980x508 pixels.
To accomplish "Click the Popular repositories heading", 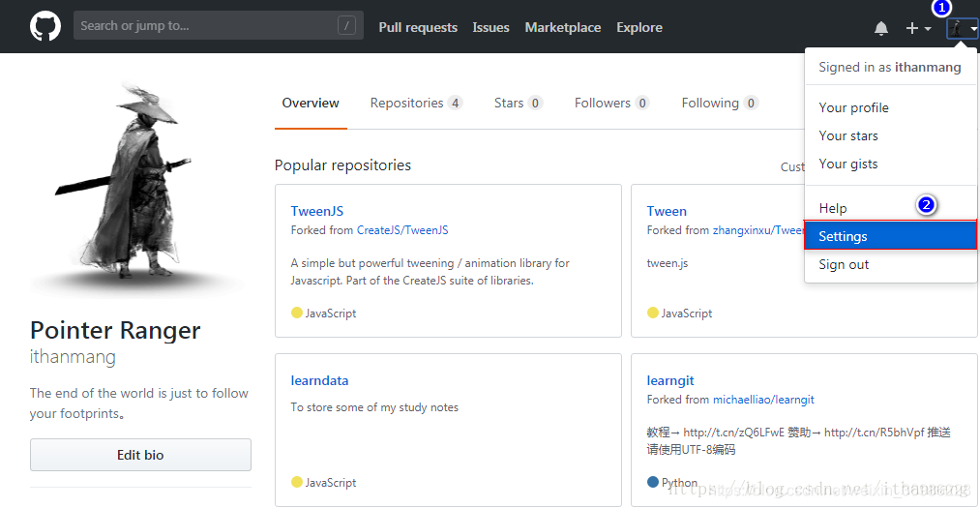I will point(342,164).
